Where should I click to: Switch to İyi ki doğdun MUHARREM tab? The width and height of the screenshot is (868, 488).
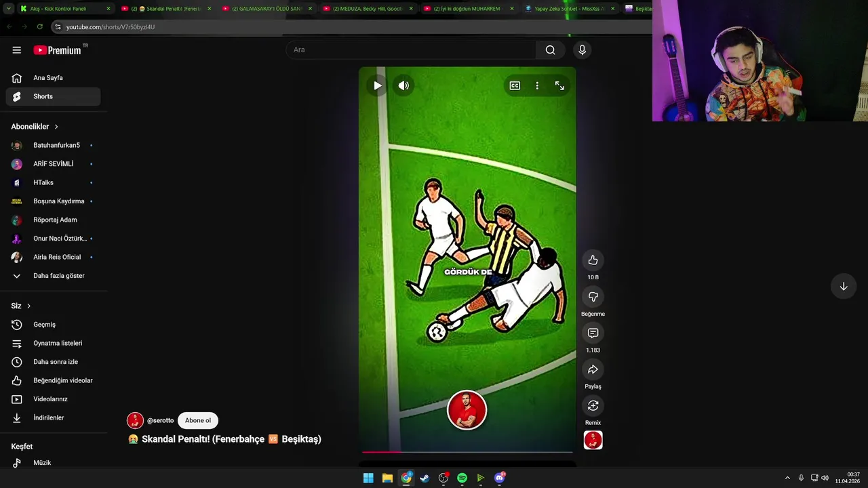tap(469, 9)
